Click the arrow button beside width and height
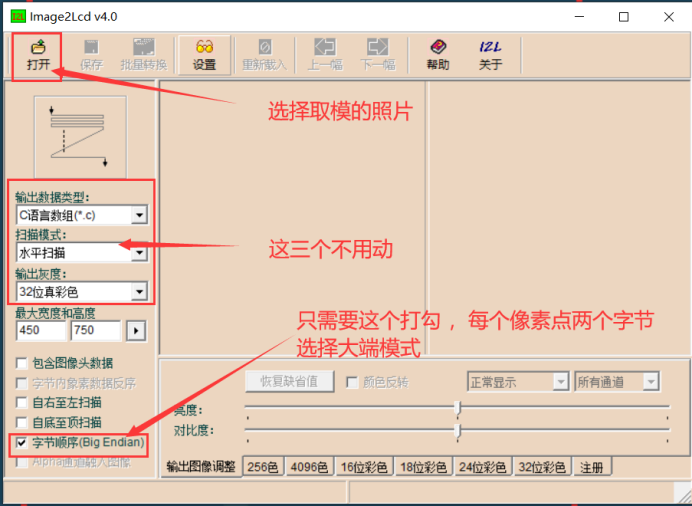The image size is (692, 506). coord(136,330)
